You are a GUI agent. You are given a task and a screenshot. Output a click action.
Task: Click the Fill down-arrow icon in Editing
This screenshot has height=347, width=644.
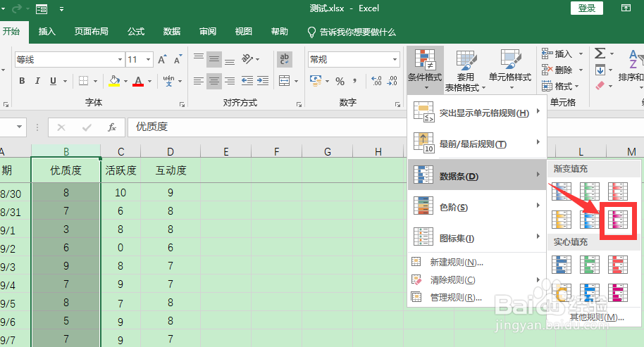pos(600,70)
